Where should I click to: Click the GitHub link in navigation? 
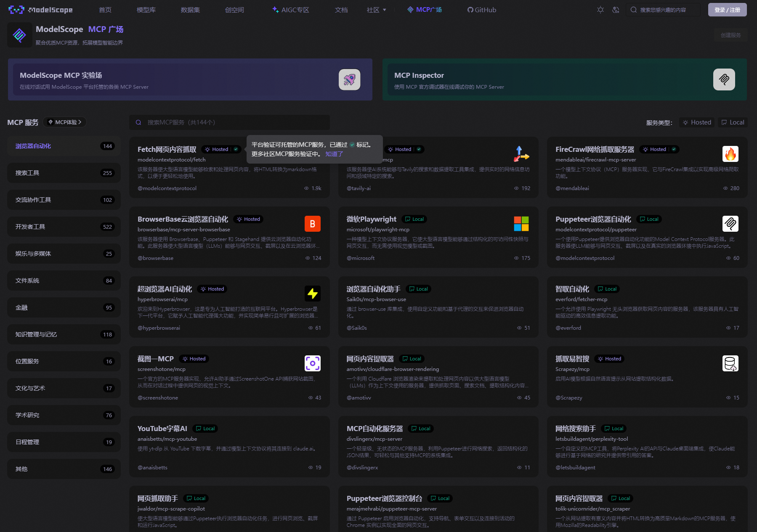coord(482,10)
